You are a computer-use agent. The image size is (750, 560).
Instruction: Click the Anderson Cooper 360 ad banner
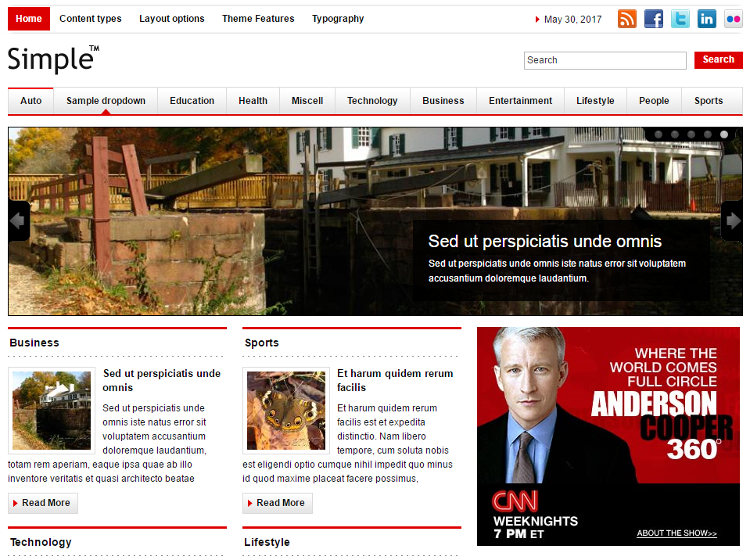tap(608, 437)
